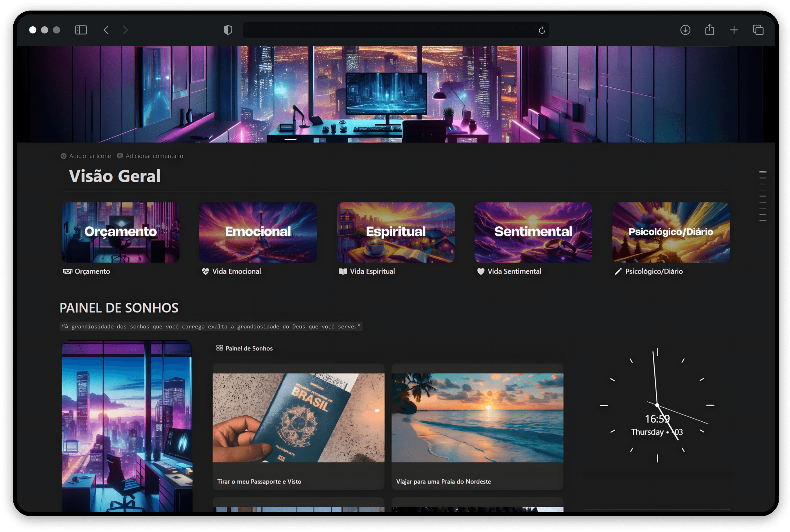Reload the page with the refresh icon
790x532 pixels.
click(x=542, y=30)
